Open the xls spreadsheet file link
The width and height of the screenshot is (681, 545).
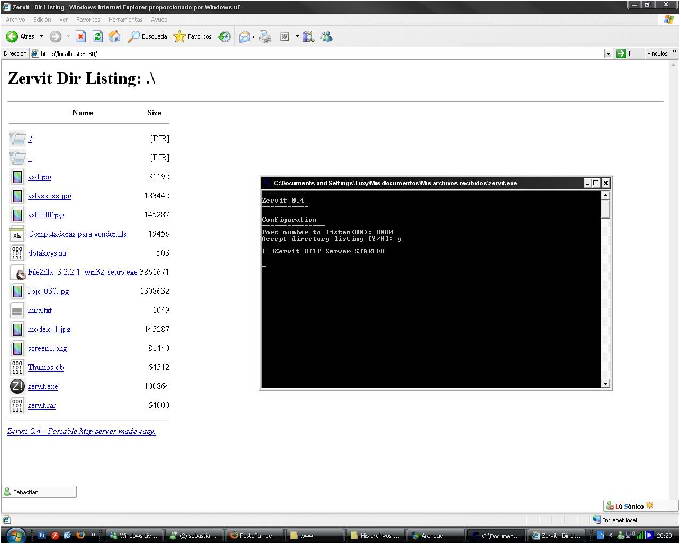point(77,235)
